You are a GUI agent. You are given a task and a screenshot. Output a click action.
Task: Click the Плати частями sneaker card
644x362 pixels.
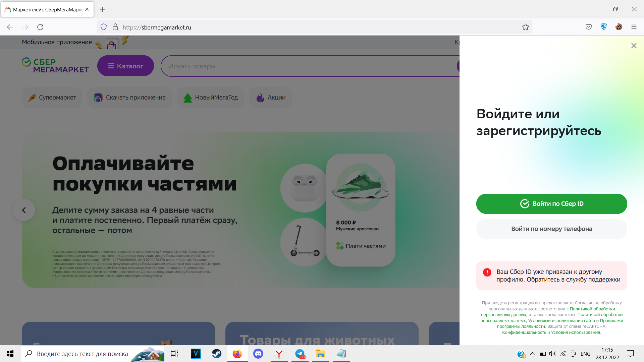pyautogui.click(x=361, y=210)
